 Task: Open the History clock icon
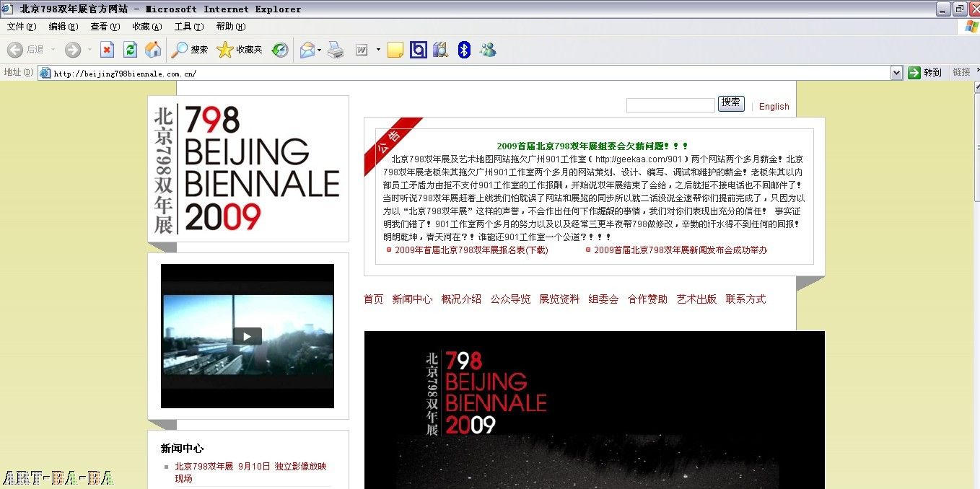coord(280,50)
